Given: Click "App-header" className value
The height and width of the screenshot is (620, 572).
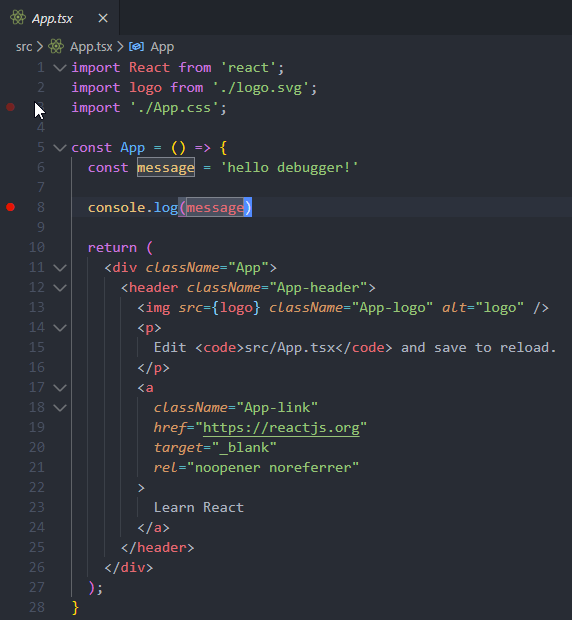Looking at the screenshot, I should click(x=318, y=287).
